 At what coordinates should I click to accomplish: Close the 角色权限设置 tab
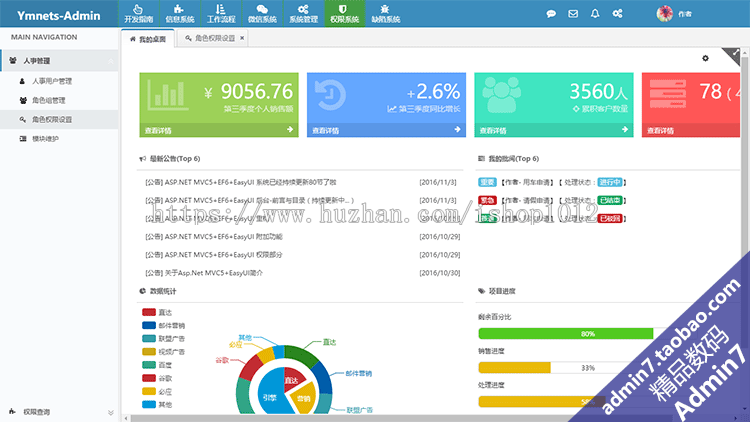coord(242,38)
